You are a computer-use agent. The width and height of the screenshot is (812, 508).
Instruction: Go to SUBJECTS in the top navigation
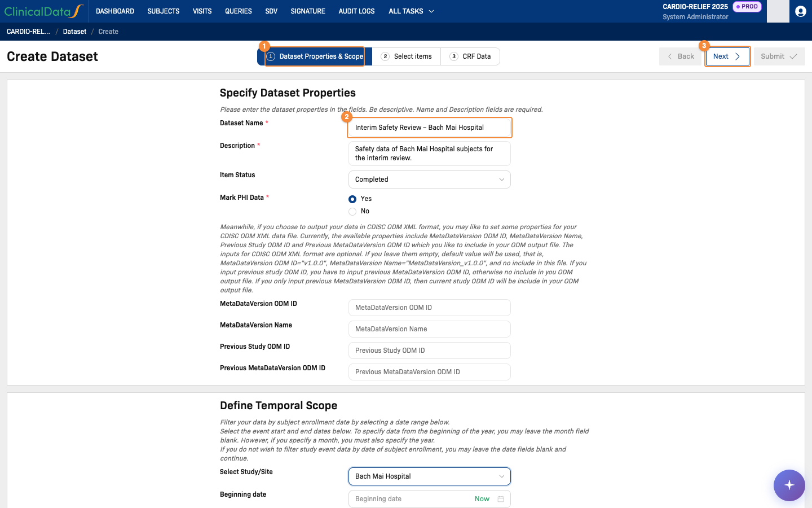164,11
